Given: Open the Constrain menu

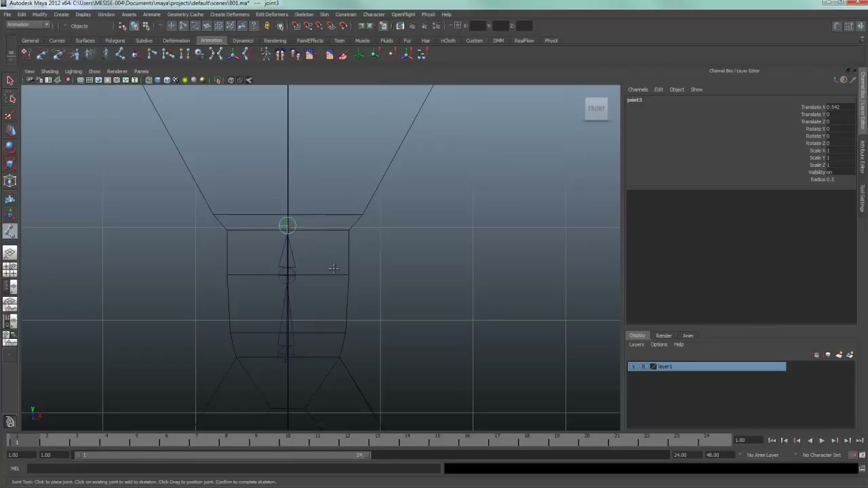Looking at the screenshot, I should (346, 14).
